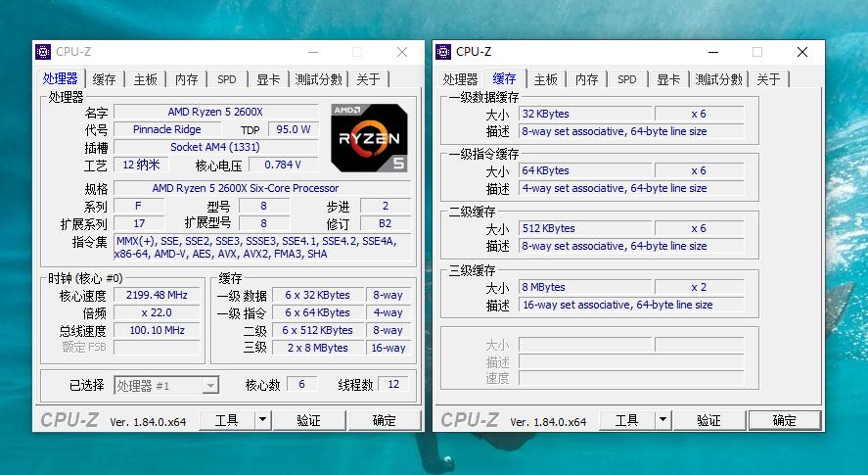Click the 8 MBytes size in 三级缓存
This screenshot has width=868, height=475.
click(x=585, y=287)
